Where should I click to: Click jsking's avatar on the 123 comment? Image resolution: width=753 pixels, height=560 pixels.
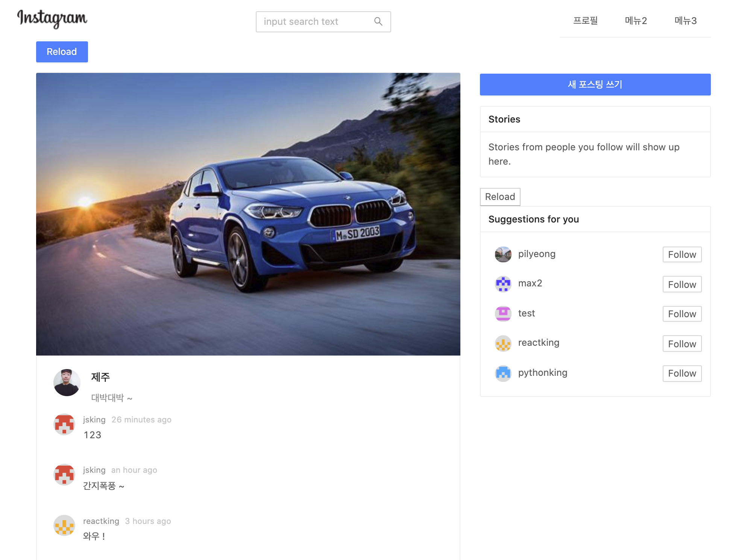coord(64,424)
